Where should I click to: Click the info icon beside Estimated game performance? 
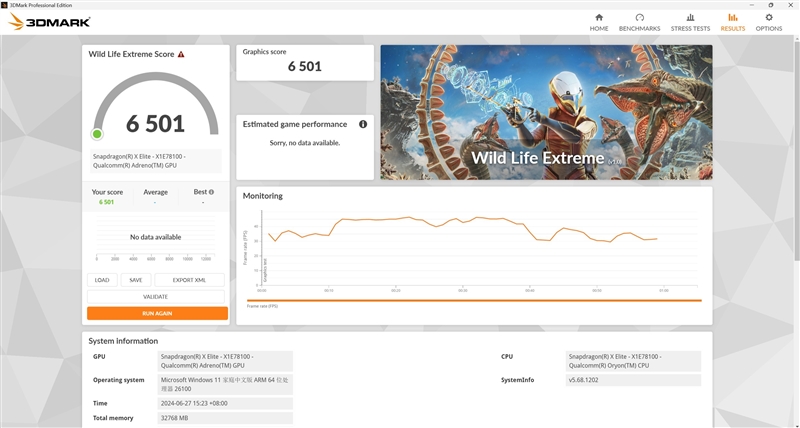[x=363, y=124]
